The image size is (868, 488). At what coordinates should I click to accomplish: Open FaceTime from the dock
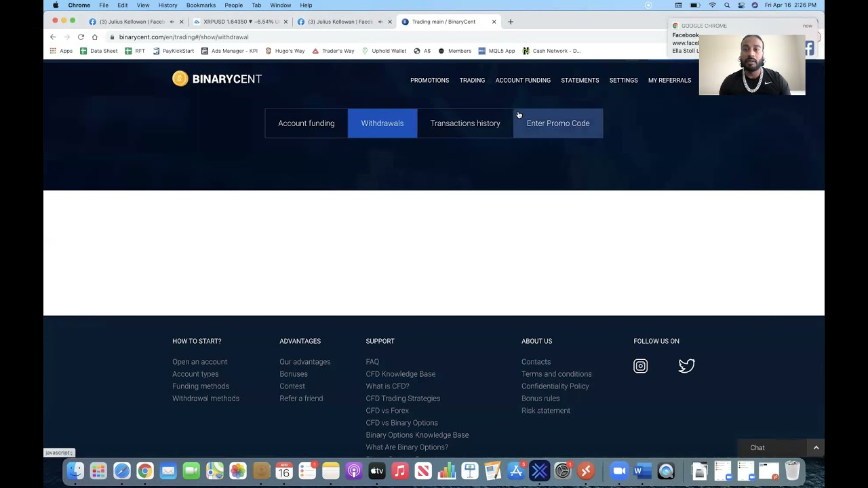[191, 470]
